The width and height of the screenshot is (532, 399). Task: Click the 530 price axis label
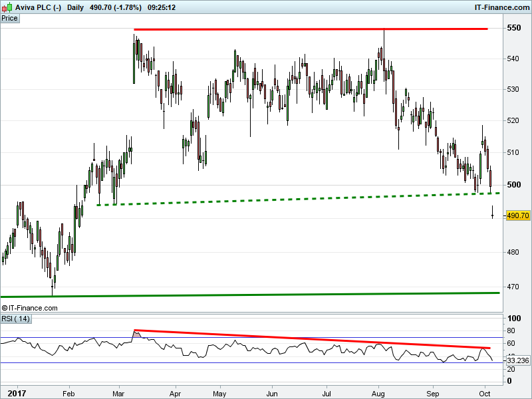(513, 89)
